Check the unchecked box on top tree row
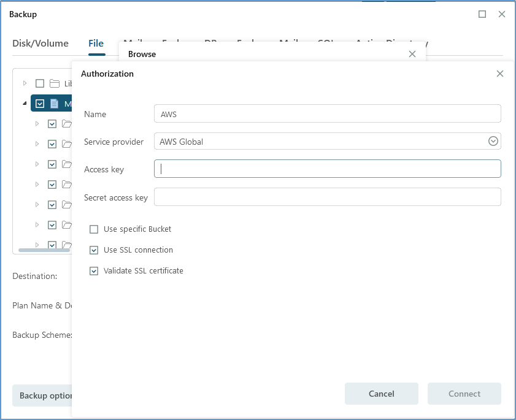 pos(40,83)
